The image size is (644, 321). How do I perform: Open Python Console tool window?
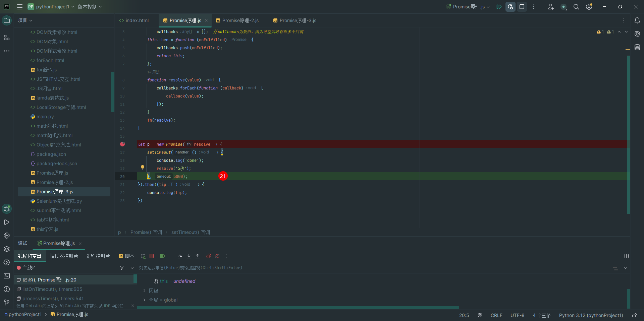7,236
